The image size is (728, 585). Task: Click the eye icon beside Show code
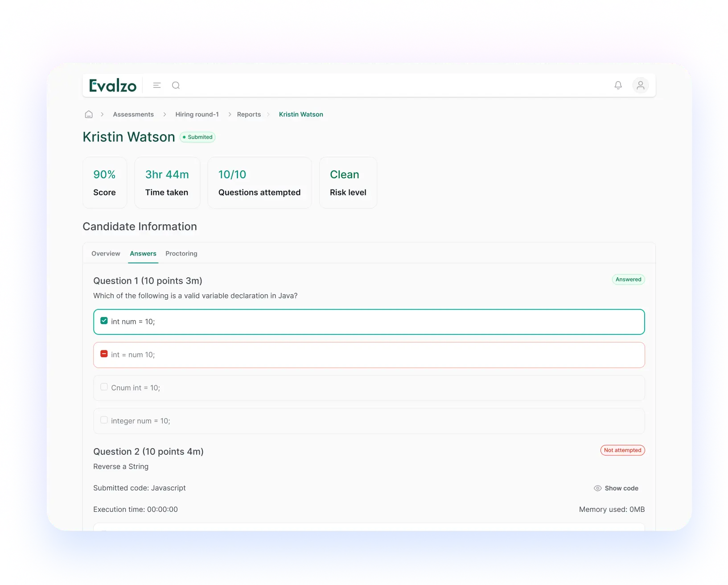tap(597, 488)
